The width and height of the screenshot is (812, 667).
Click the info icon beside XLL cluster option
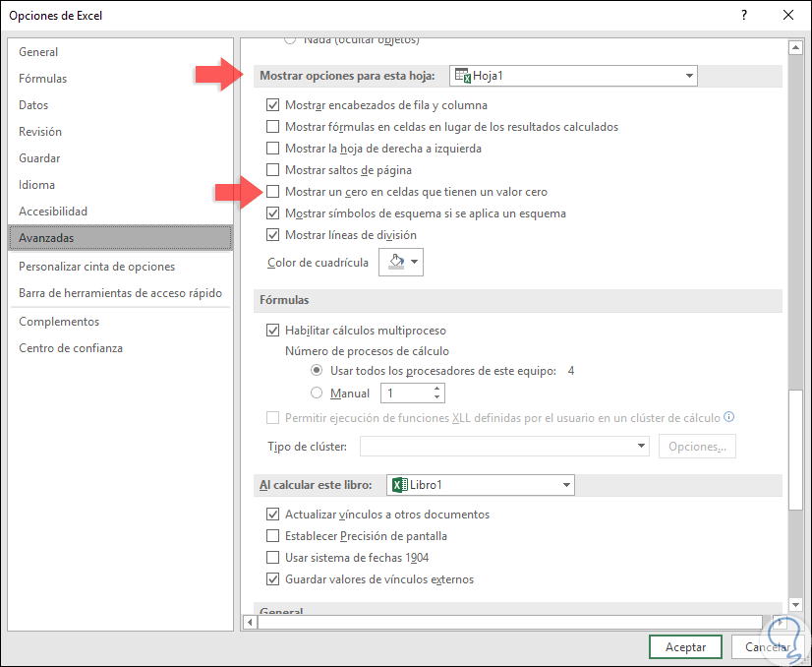click(x=729, y=417)
